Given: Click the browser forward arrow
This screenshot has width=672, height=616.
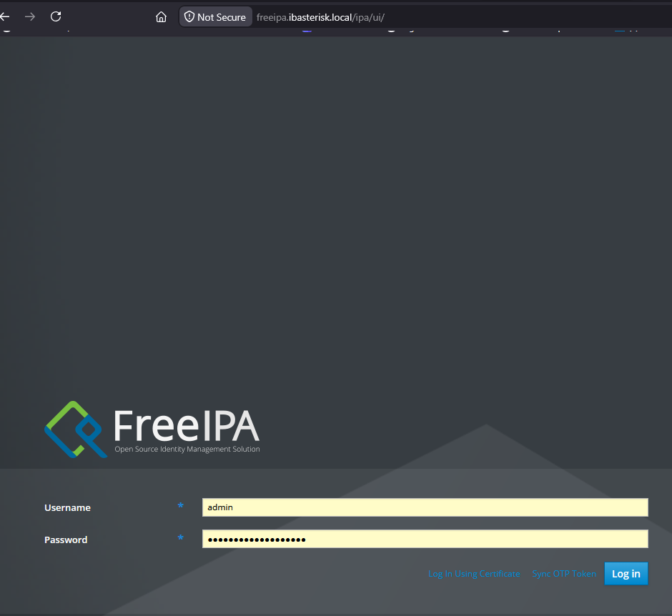Looking at the screenshot, I should click(30, 16).
